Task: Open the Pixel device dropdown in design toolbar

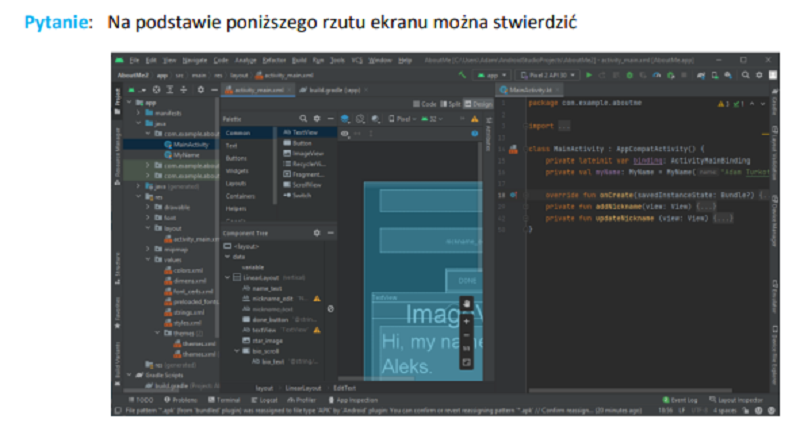Action: pyautogui.click(x=402, y=119)
